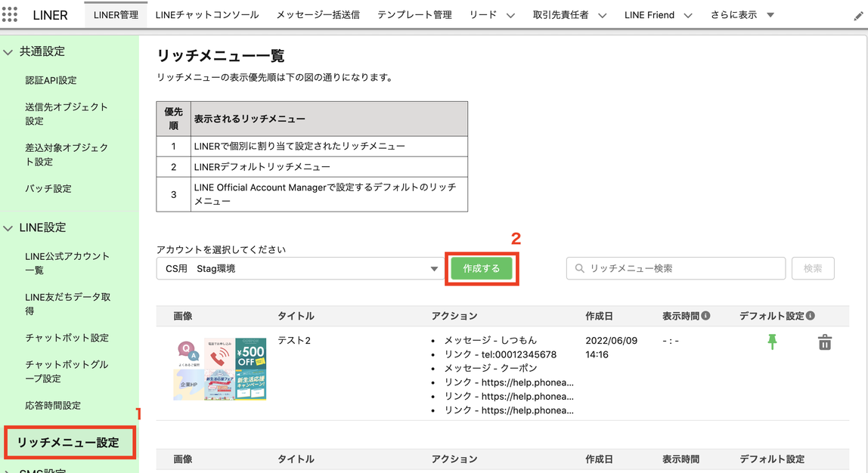This screenshot has height=473, width=868.
Task: Click the テスト2 rich menu thumbnail image
Action: pyautogui.click(x=220, y=369)
